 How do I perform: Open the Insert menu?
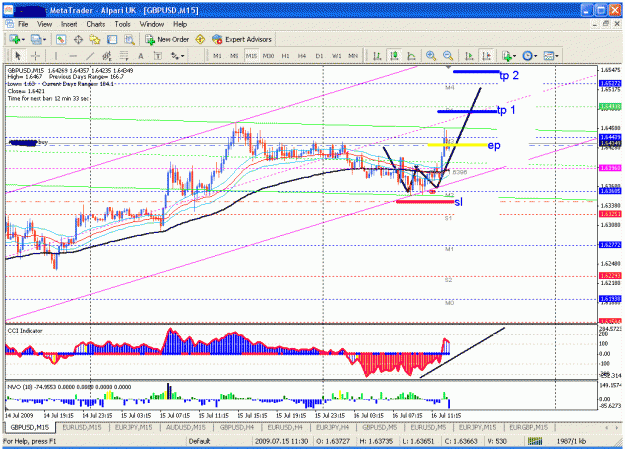pos(69,24)
